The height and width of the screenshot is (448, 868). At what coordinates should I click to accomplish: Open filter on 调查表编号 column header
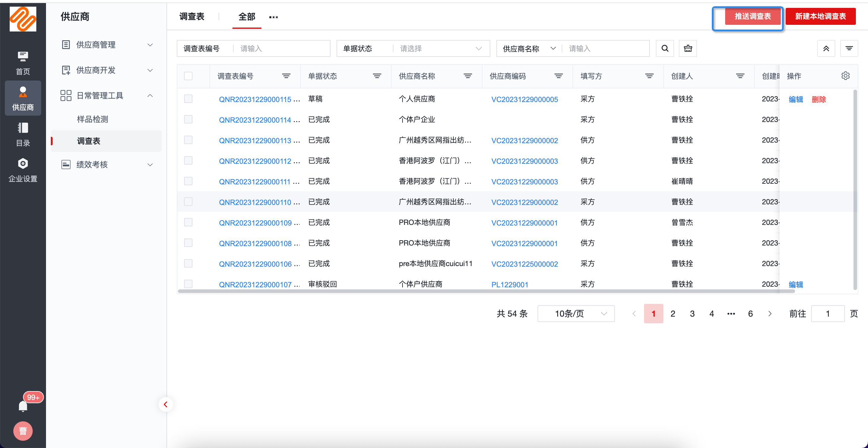point(286,76)
